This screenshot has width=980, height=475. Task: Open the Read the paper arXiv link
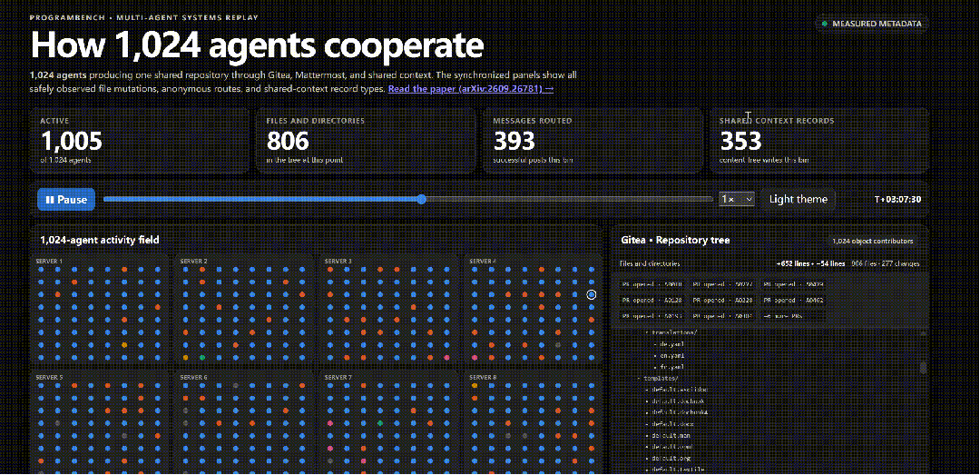[x=471, y=89]
